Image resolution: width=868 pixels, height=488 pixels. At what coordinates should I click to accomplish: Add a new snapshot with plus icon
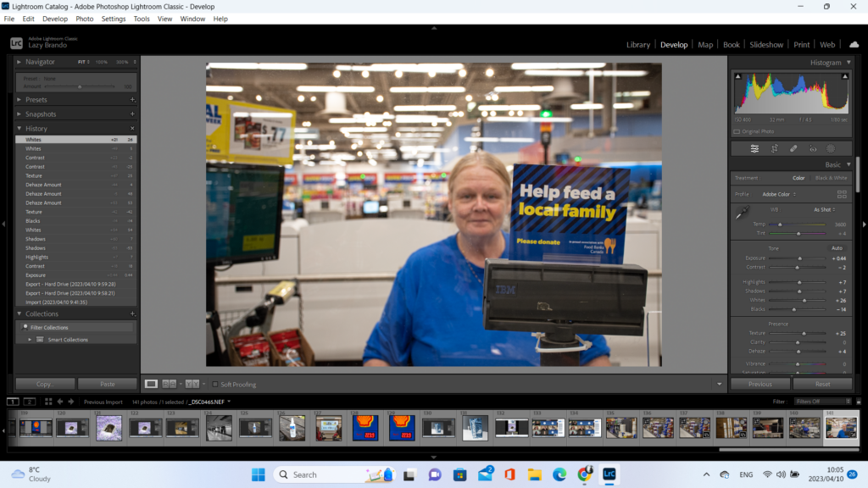(132, 114)
